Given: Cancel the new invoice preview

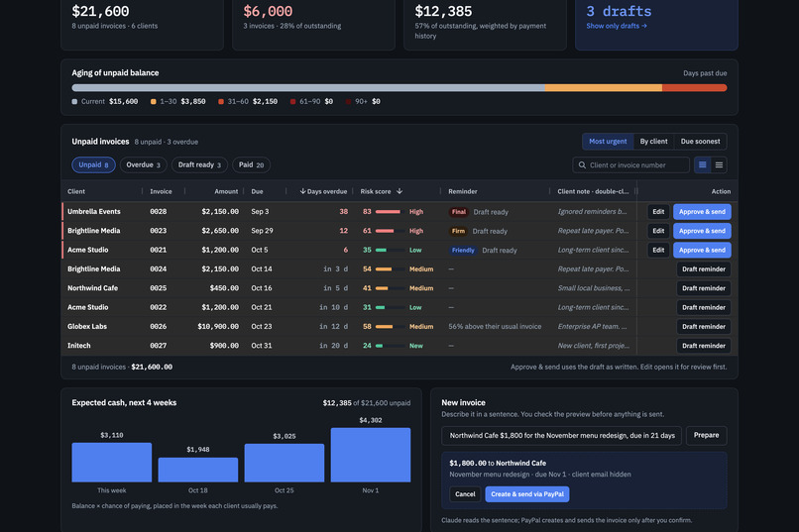Looking at the screenshot, I should 465,493.
